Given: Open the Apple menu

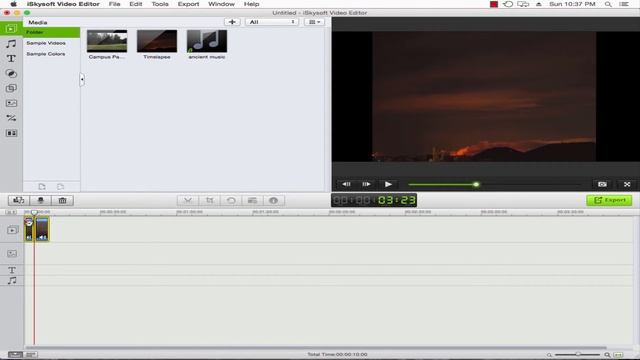Looking at the screenshot, I should point(13,4).
